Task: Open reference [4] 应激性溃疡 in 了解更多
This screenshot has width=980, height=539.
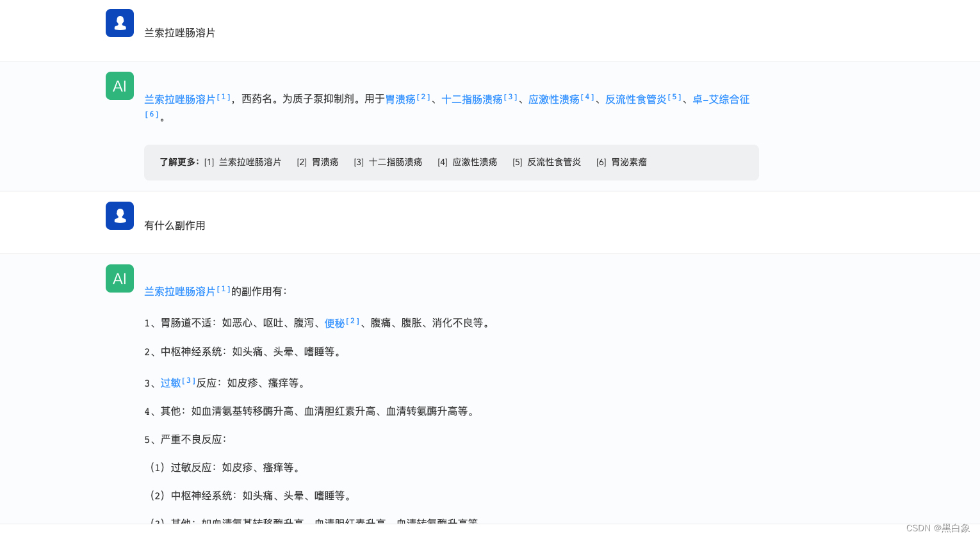Action: click(468, 162)
